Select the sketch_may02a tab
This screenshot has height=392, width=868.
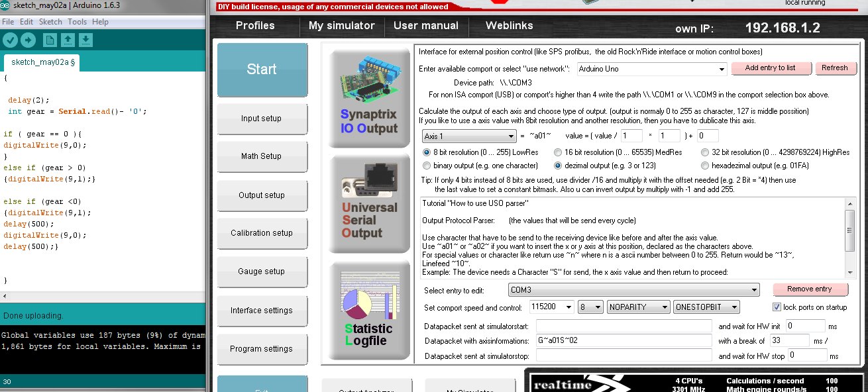coord(43,62)
